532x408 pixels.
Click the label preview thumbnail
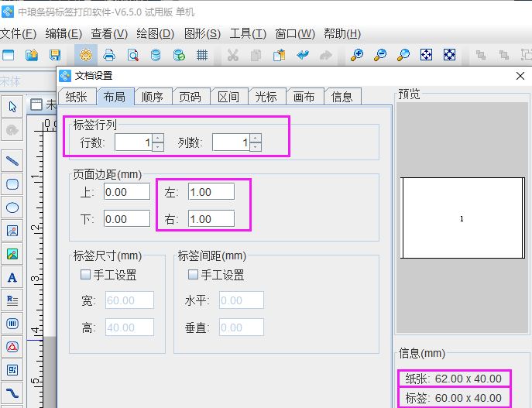[462, 218]
